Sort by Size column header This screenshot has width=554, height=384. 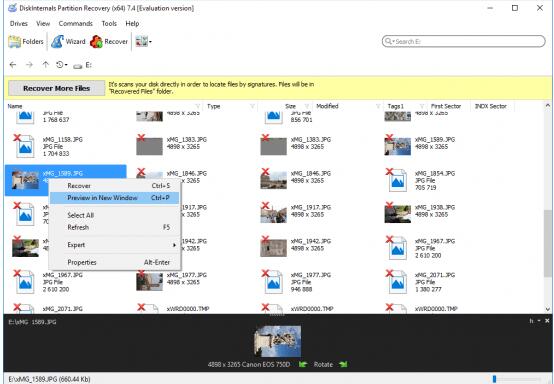tap(290, 106)
